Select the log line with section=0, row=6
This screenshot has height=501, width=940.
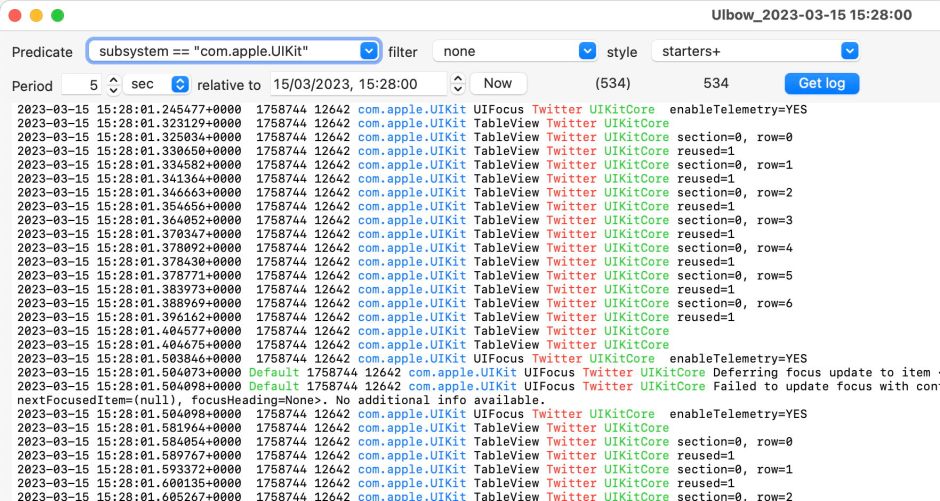pos(400,303)
